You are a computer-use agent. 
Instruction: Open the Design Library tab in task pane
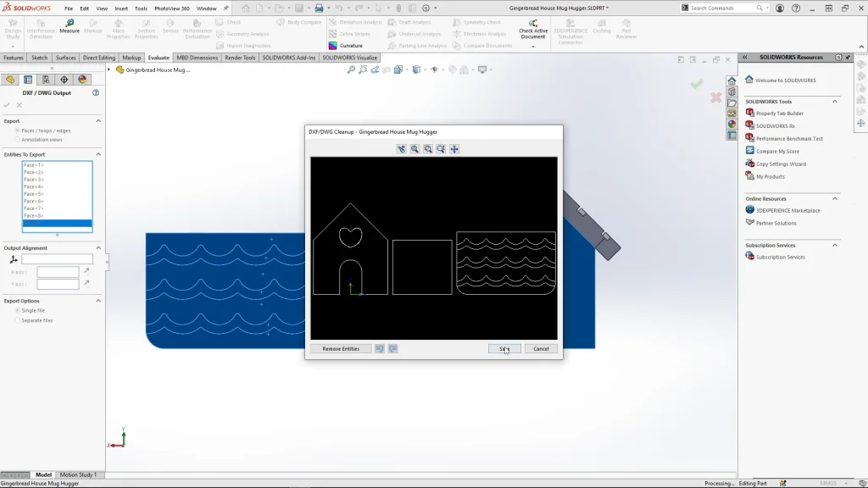point(732,92)
